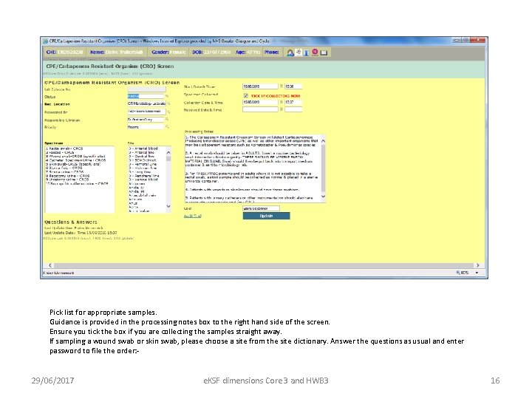Screen dimensions: 532x399
Task: Select 'Wound swab-CROS (specify site)' in Specimen list
Action: coord(75,157)
